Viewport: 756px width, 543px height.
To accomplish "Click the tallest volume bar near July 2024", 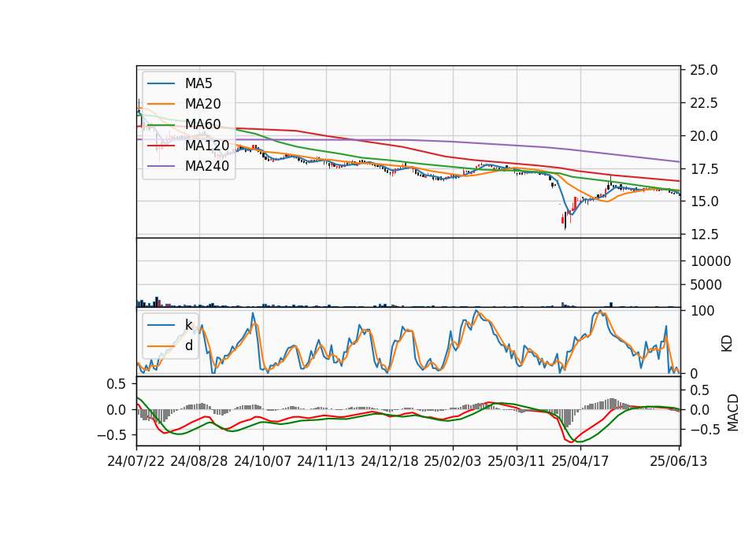I will tap(157, 301).
